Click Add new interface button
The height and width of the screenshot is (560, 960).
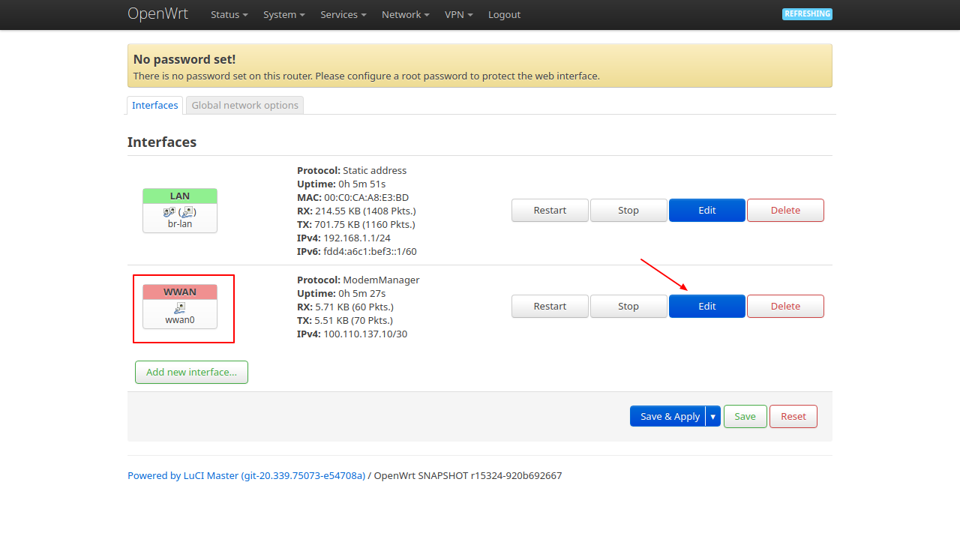[191, 373]
